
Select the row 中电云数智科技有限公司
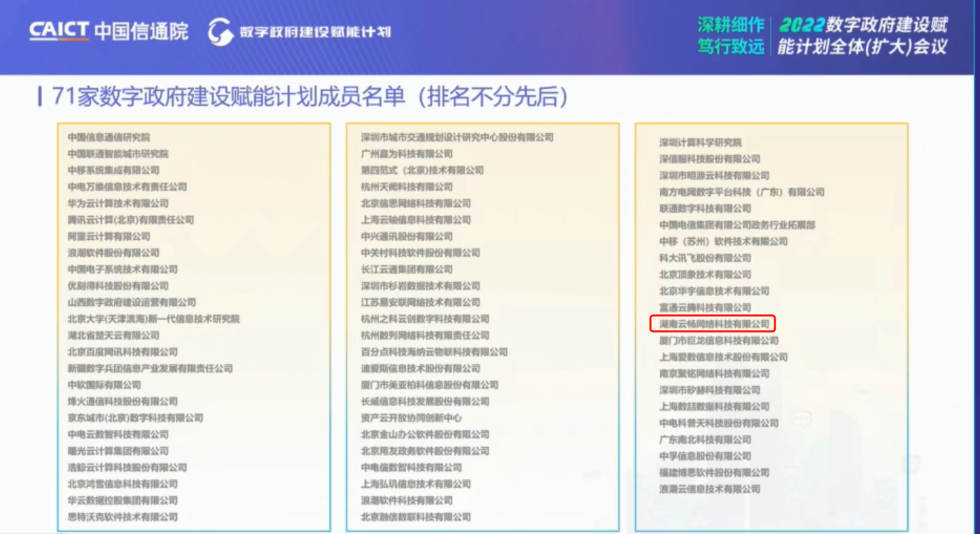[x=118, y=435]
